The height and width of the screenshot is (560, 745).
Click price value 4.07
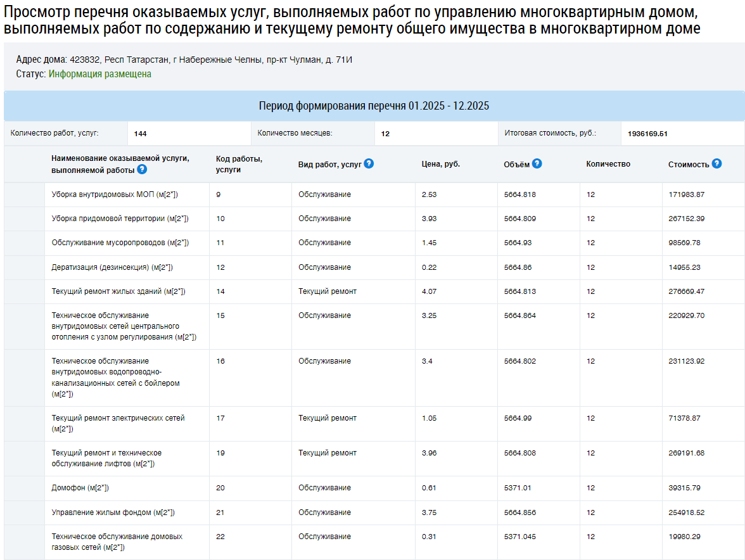coord(429,291)
